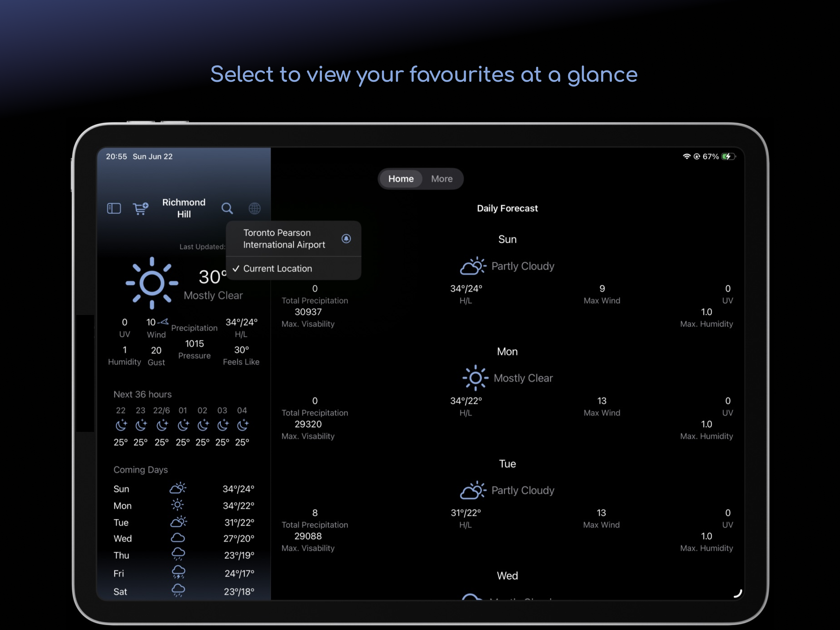
Task: Open the shopping cart purchase icon
Action: [x=140, y=208]
